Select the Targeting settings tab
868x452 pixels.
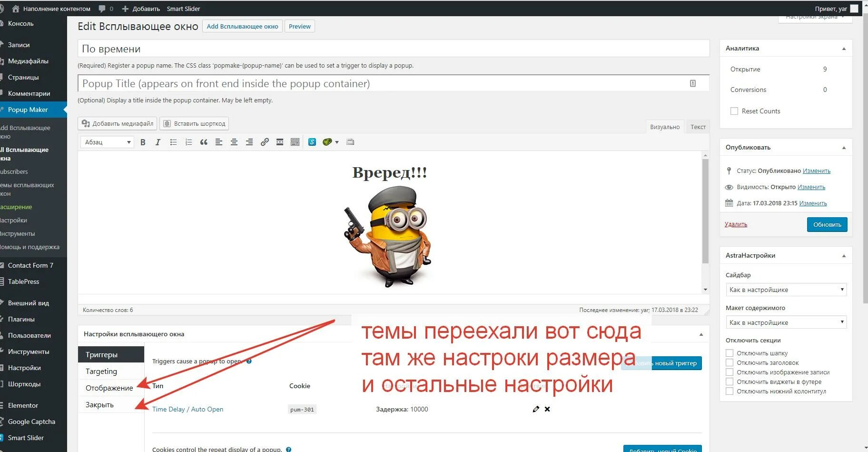click(x=111, y=371)
